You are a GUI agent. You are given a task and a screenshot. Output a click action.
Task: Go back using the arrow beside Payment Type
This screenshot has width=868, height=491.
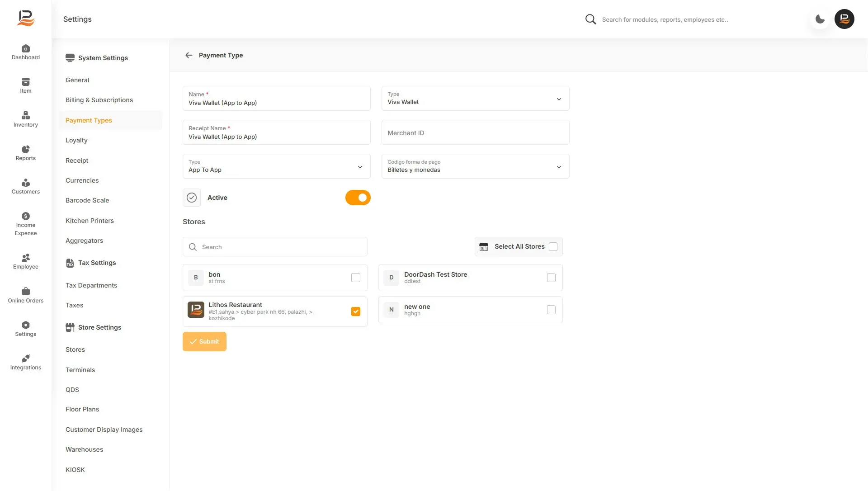click(x=189, y=55)
